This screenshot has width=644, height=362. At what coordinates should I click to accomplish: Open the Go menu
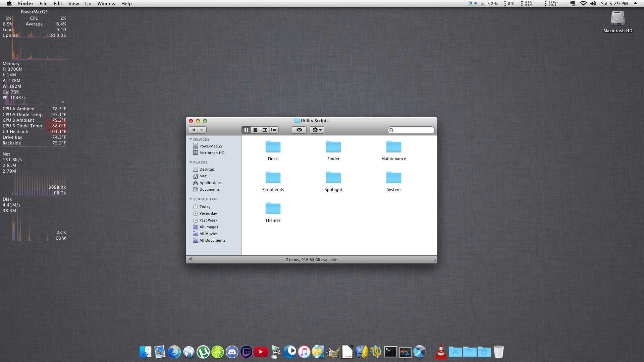(88, 4)
